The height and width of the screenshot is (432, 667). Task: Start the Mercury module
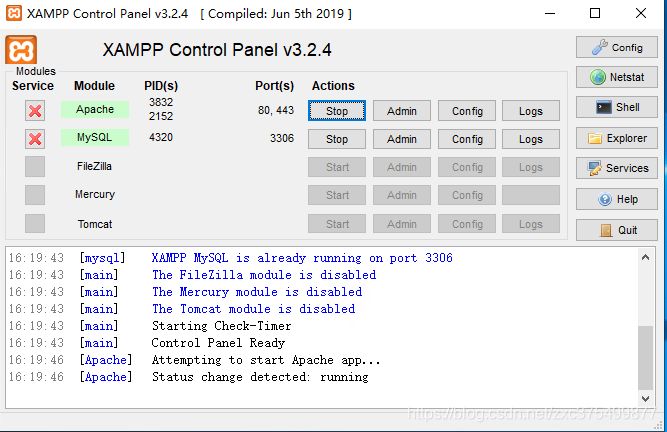337,195
